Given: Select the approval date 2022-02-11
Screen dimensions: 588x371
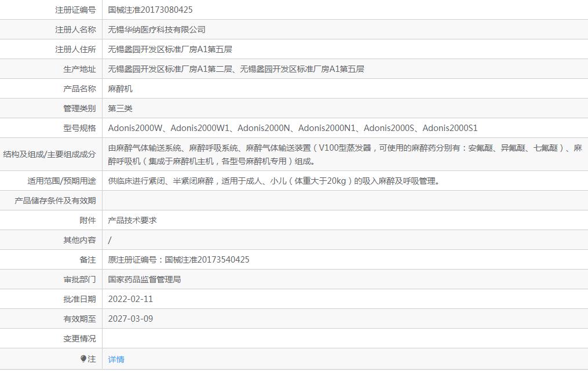Looking at the screenshot, I should point(129,299).
